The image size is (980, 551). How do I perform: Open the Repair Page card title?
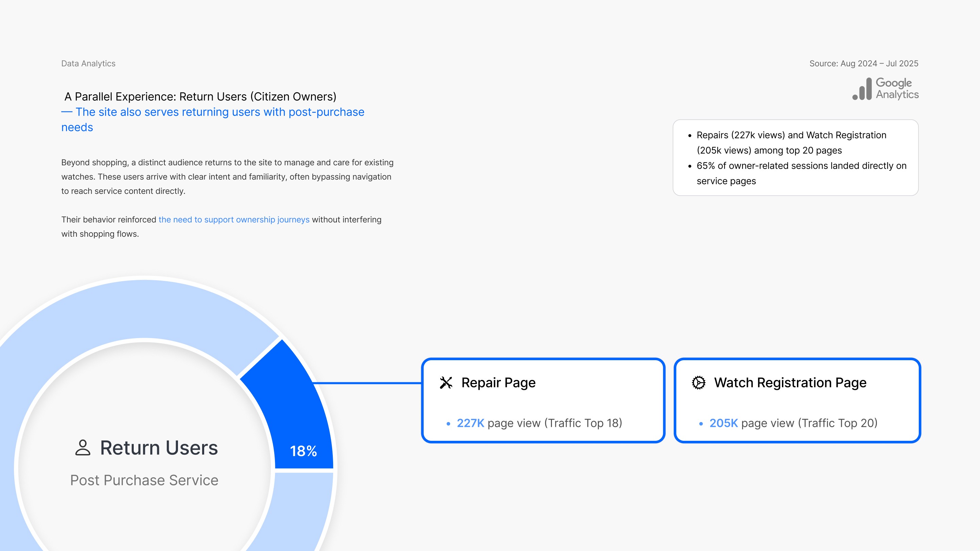pos(499,383)
